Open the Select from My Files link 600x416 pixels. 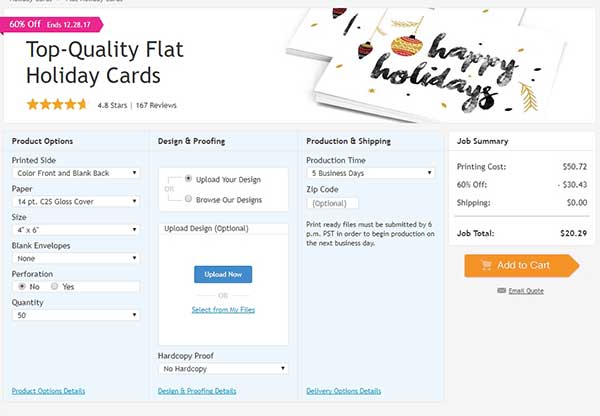(223, 310)
